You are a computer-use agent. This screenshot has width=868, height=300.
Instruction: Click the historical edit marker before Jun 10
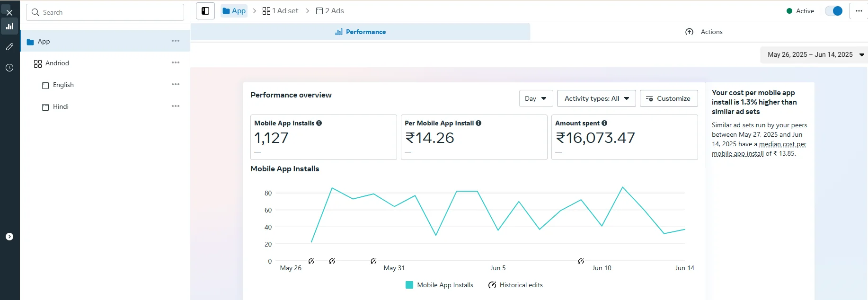pos(581,261)
